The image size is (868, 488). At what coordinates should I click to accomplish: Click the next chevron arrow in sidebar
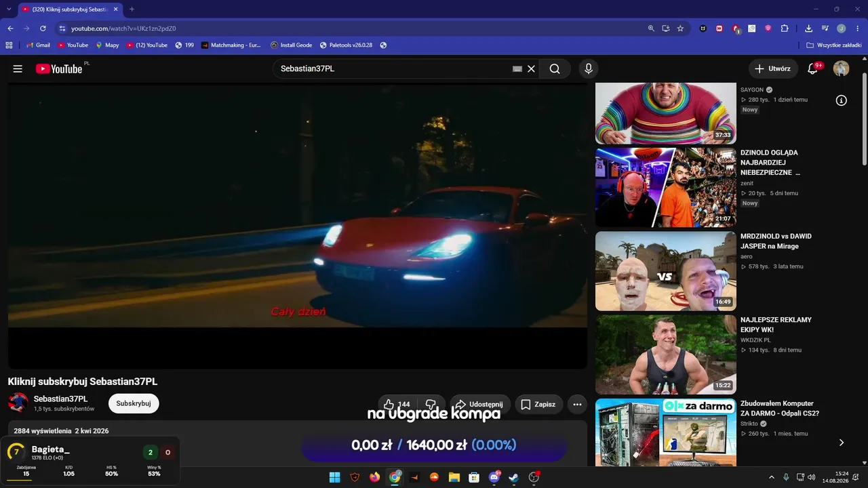pos(842,443)
